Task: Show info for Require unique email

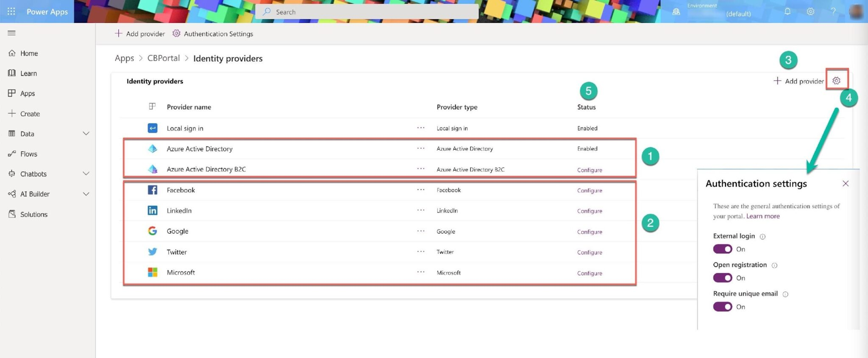Action: coord(785,294)
